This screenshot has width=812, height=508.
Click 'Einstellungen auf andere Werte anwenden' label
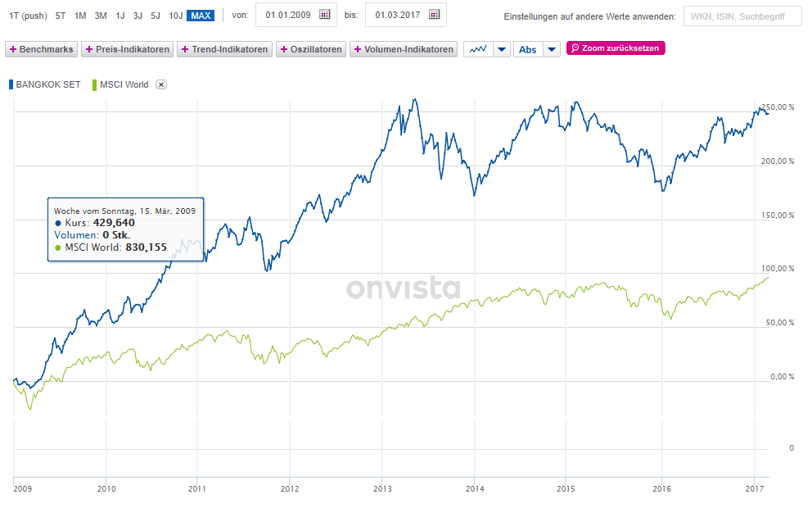pyautogui.click(x=590, y=16)
